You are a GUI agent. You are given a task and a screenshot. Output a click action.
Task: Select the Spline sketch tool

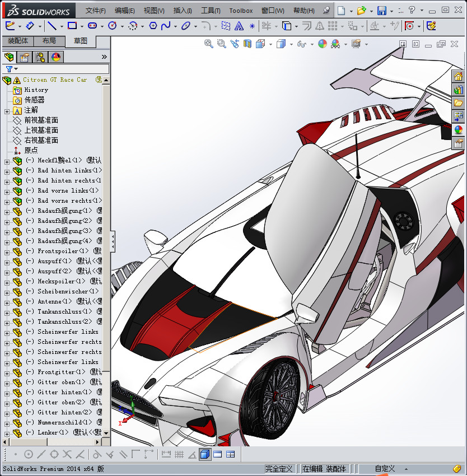point(166,26)
